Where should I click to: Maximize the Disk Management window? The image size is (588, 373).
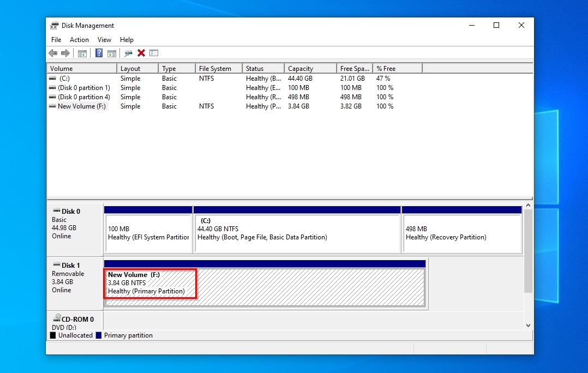point(496,25)
